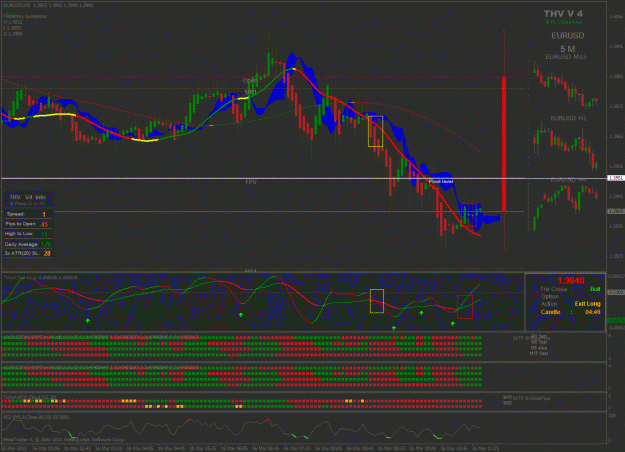Screen dimensions: 625x452
Task: Select the tall red daily candle bar
Action: pyautogui.click(x=504, y=143)
